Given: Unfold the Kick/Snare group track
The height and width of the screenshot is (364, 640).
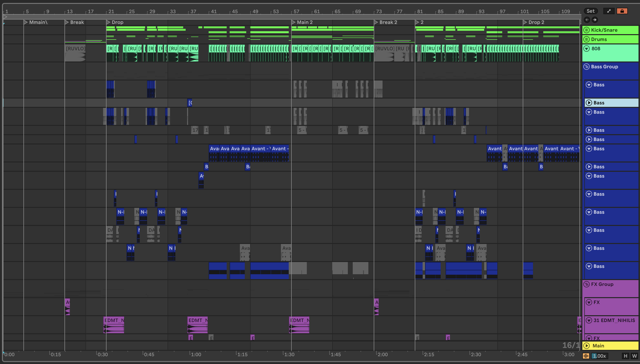Looking at the screenshot, I should coord(587,30).
